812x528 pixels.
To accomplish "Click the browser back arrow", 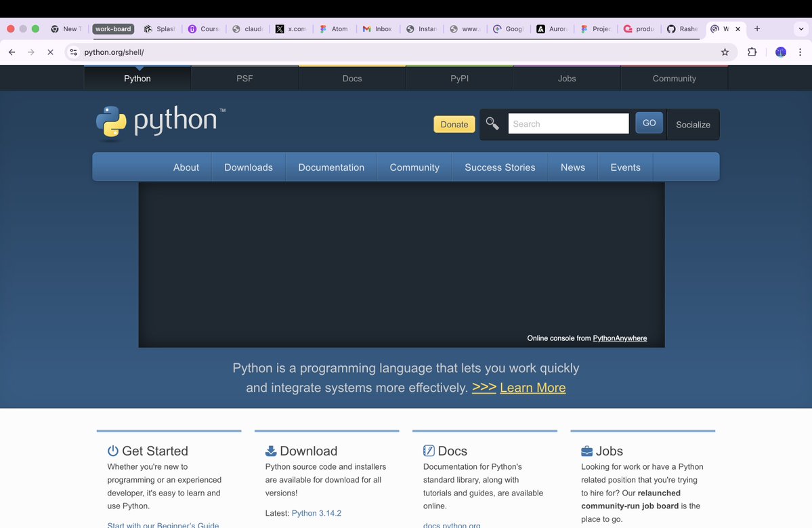I will point(12,52).
